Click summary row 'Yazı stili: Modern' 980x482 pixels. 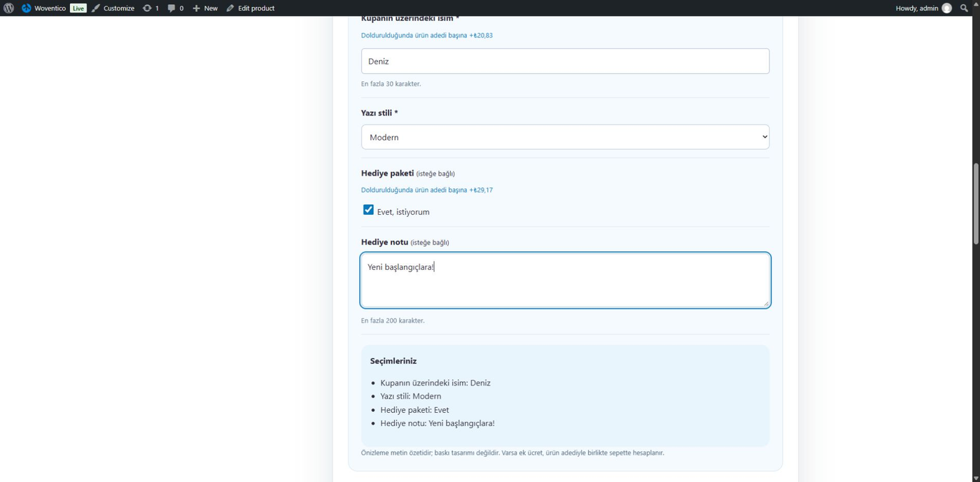411,396
